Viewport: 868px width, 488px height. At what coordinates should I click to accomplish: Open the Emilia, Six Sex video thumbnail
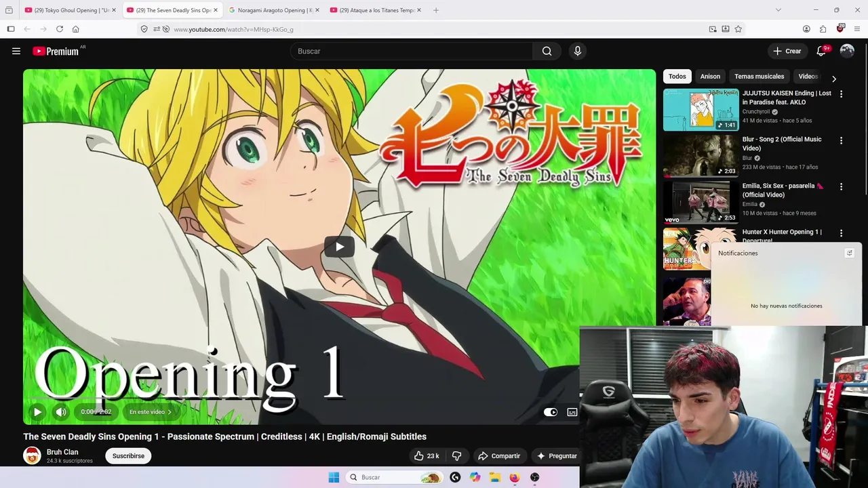[701, 202]
